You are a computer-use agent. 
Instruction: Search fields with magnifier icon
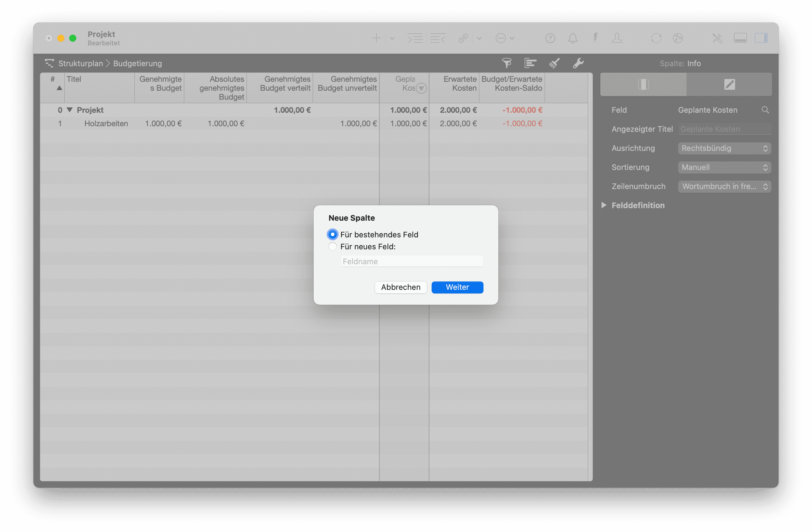[765, 110]
